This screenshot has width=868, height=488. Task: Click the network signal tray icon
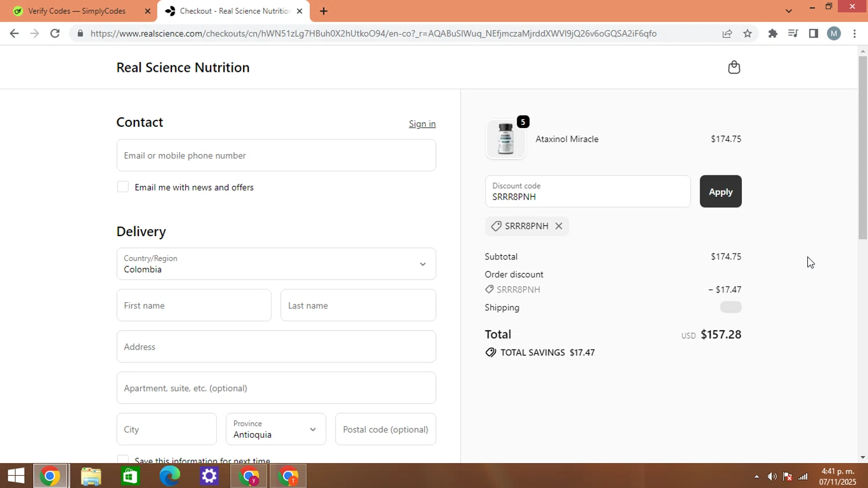tap(803, 476)
